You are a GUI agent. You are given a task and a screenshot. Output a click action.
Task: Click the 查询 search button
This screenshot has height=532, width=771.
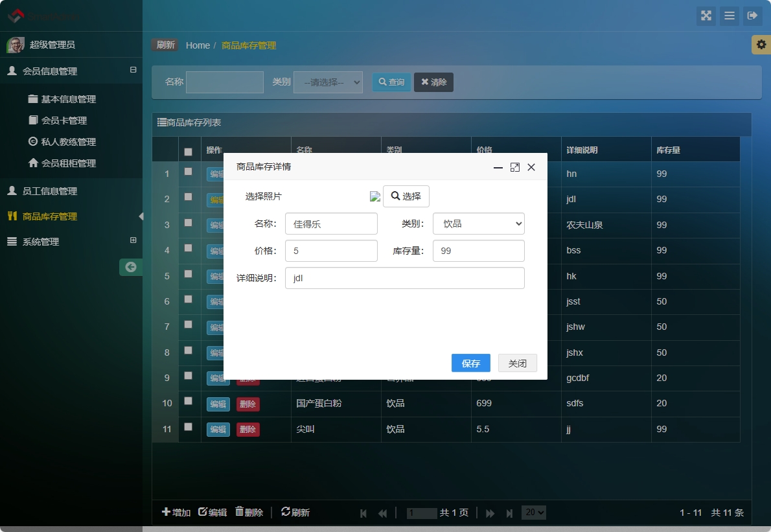coord(391,82)
